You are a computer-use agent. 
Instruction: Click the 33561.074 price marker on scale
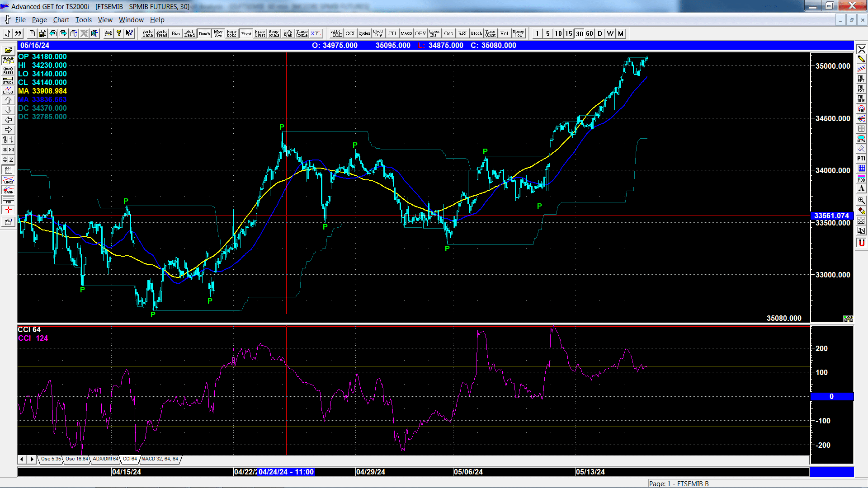click(x=832, y=216)
